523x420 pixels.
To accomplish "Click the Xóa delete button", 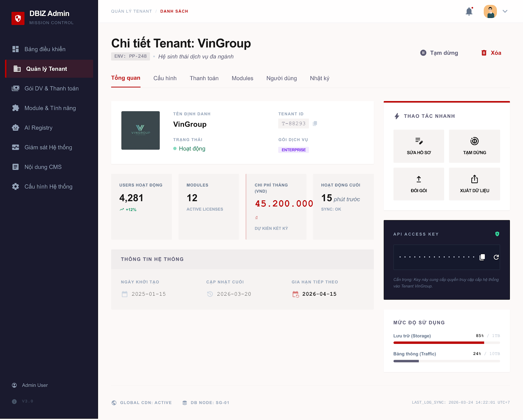I will pyautogui.click(x=491, y=53).
